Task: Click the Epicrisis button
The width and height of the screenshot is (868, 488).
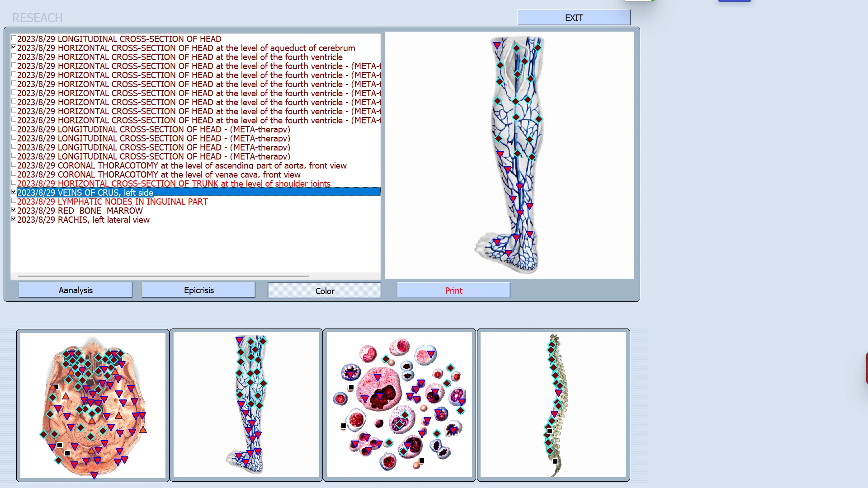Action: coord(198,290)
